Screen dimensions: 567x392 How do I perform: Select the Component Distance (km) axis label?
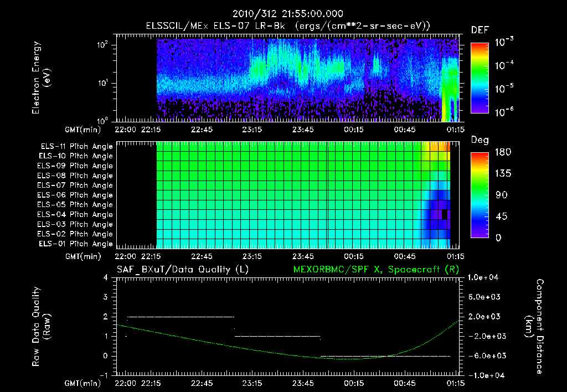[x=534, y=327]
